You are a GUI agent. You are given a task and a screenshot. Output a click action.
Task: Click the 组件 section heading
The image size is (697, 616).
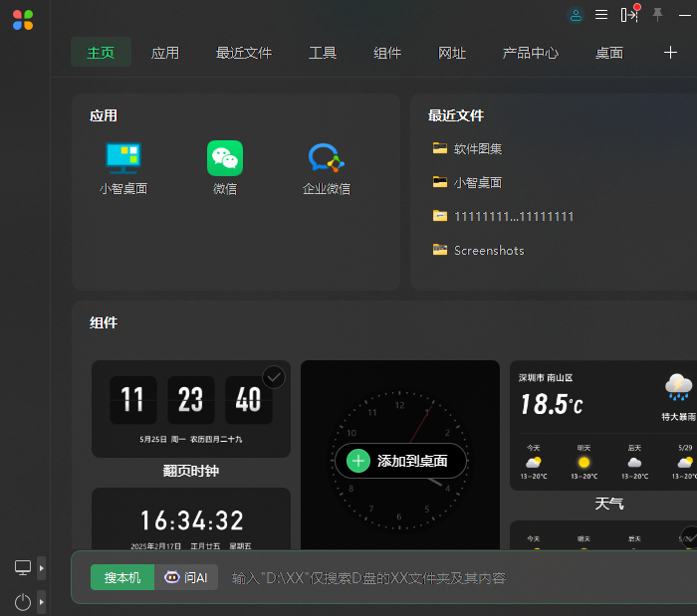pyautogui.click(x=104, y=322)
